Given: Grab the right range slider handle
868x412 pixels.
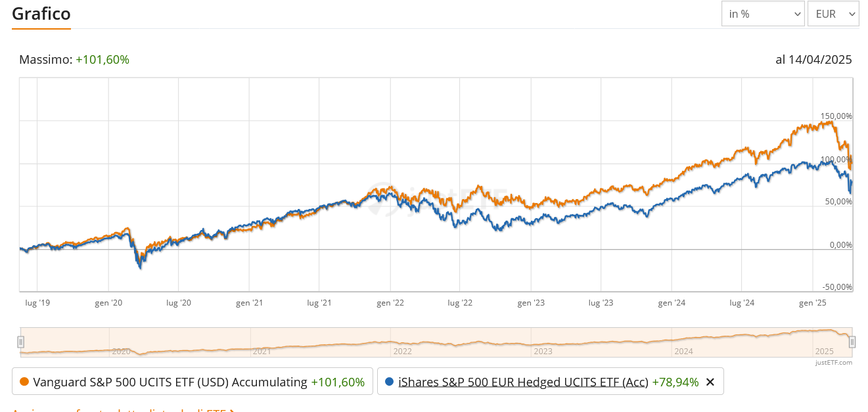Looking at the screenshot, I should pyautogui.click(x=852, y=342).
